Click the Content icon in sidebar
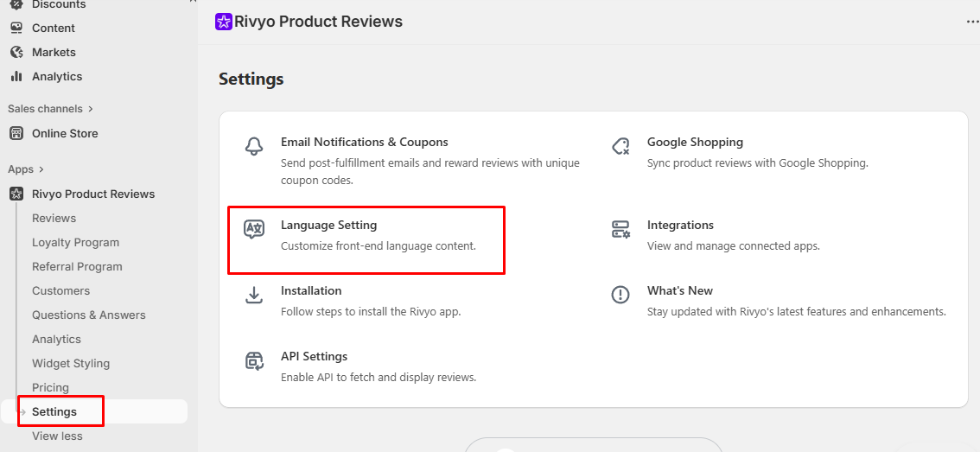Image resolution: width=980 pixels, height=452 pixels. point(16,29)
